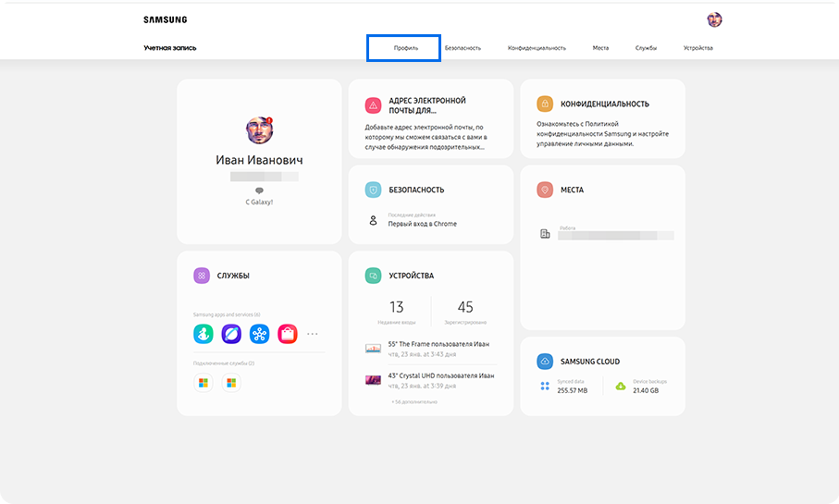The height and width of the screenshot is (504, 839).
Task: Click the purple Службы card icon
Action: (x=201, y=276)
